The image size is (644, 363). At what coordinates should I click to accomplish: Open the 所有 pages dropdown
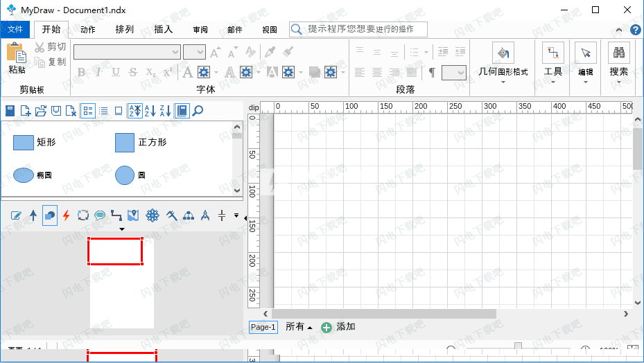tap(299, 327)
